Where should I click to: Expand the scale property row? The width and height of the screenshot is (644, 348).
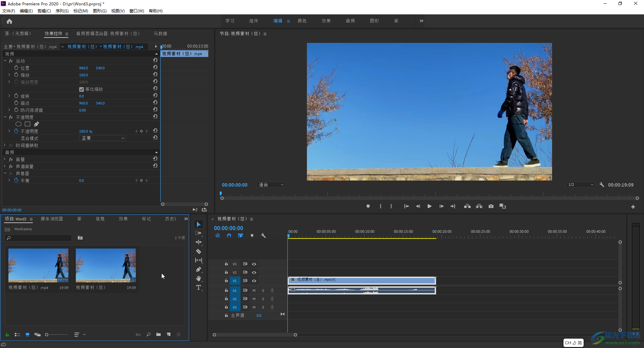point(9,75)
